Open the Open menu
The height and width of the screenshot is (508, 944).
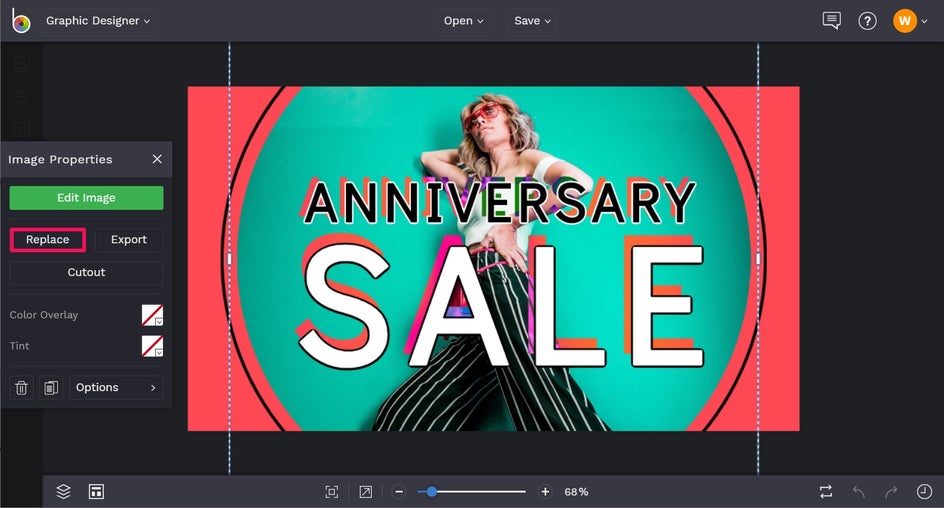click(x=463, y=21)
